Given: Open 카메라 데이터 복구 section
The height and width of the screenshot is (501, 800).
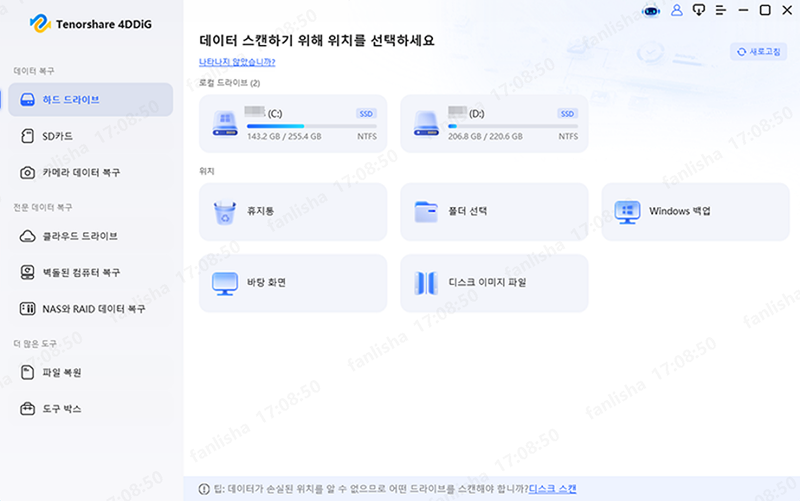Looking at the screenshot, I should [90, 172].
